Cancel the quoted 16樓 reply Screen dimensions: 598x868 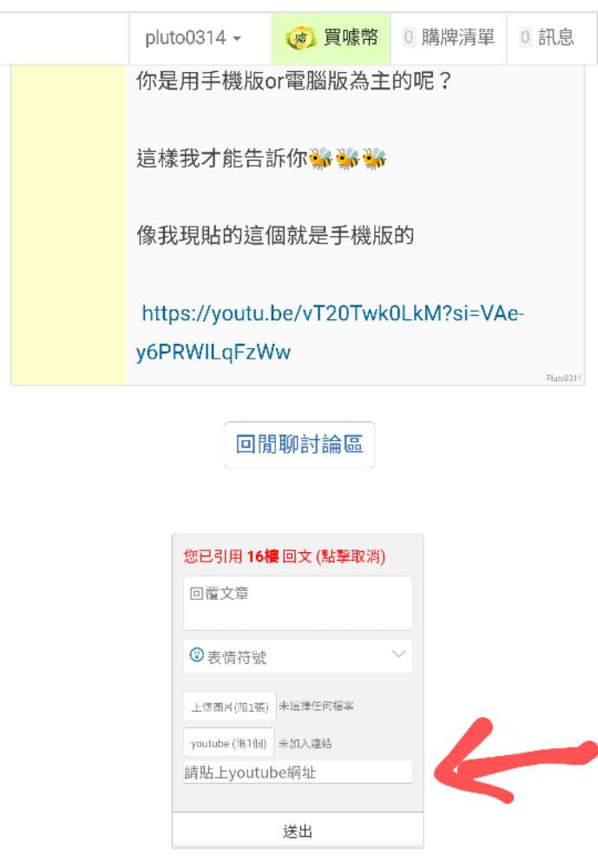coord(285,556)
